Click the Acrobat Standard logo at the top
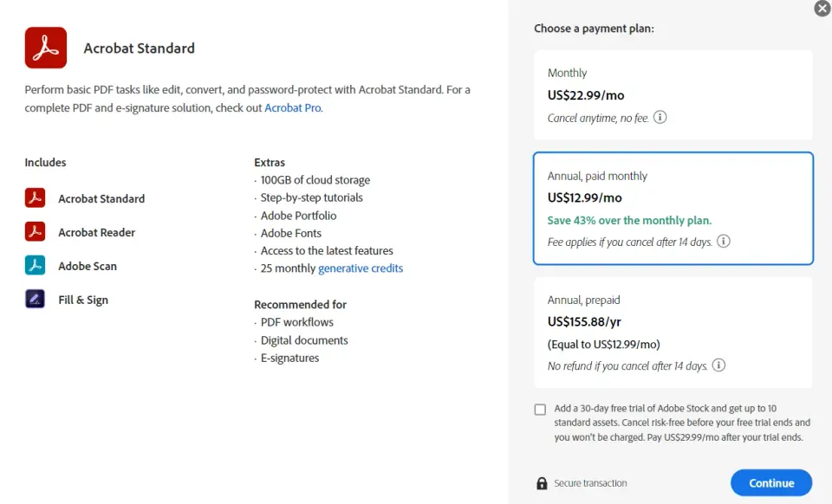 pyautogui.click(x=45, y=48)
